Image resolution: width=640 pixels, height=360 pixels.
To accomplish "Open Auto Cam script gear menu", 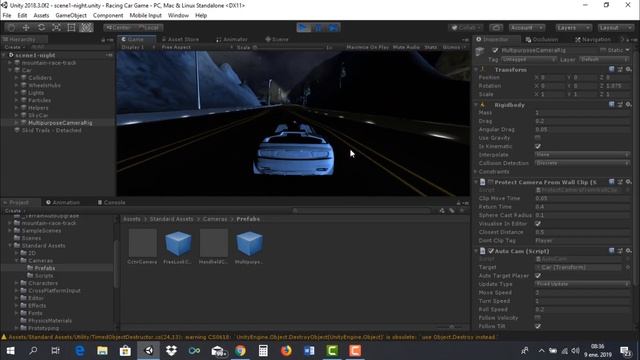I will coord(629,251).
